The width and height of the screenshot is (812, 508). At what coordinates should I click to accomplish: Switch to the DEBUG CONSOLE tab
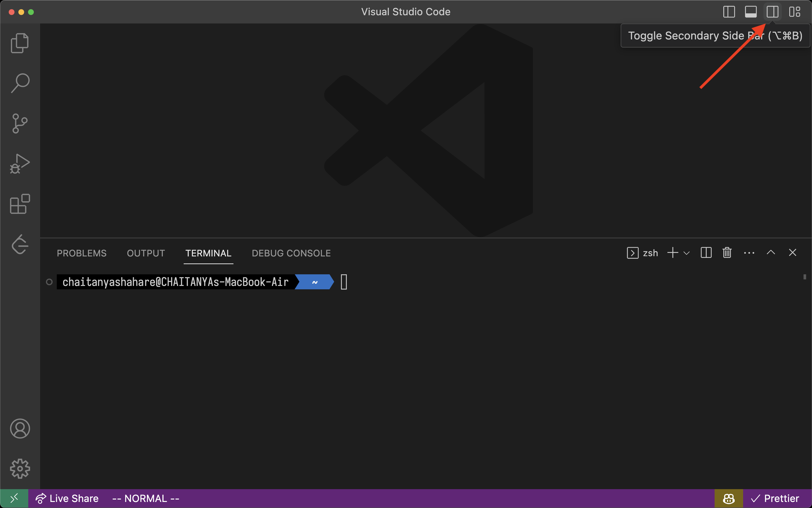(x=291, y=253)
